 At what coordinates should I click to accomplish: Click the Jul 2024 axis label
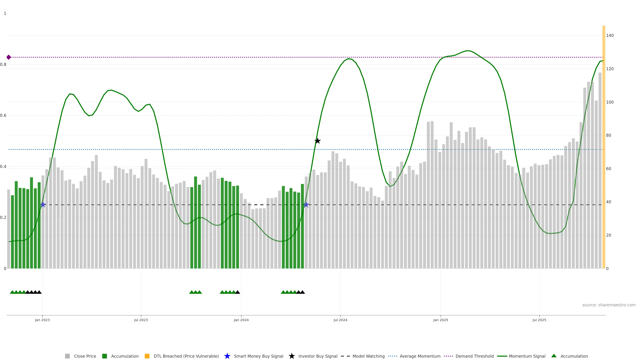coord(340,320)
